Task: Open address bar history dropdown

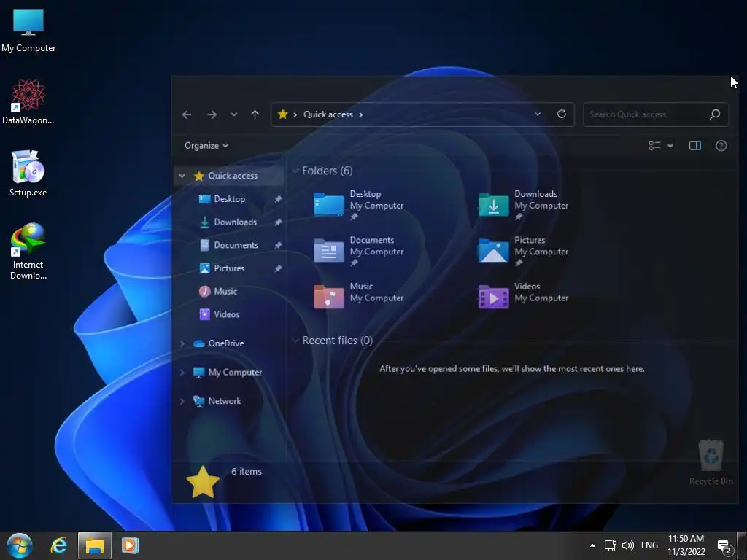Action: [x=538, y=114]
